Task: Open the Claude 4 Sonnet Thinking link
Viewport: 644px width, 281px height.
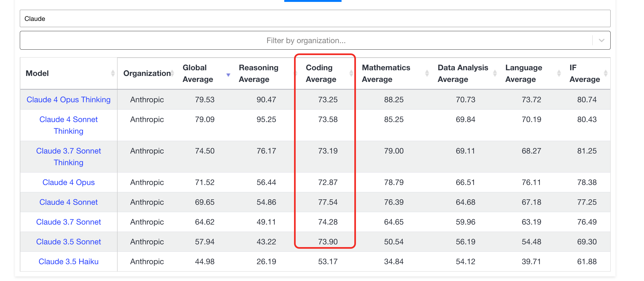Action: coord(68,125)
